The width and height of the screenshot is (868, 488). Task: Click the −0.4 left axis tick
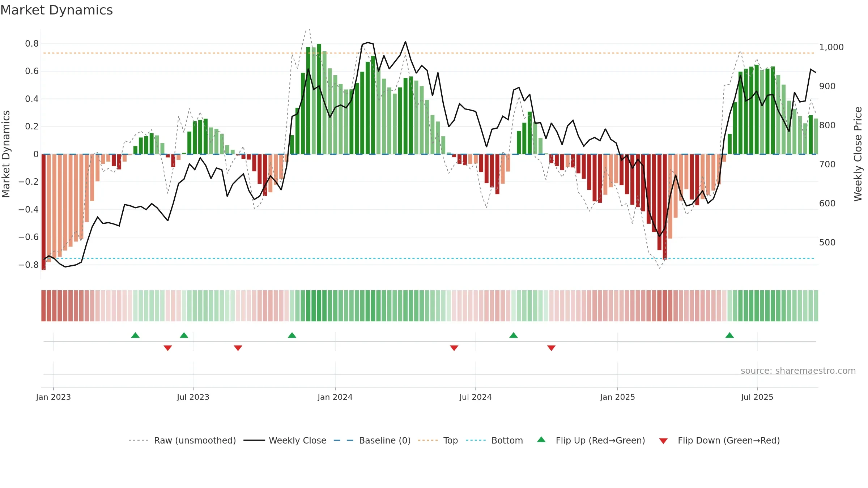pos(29,210)
